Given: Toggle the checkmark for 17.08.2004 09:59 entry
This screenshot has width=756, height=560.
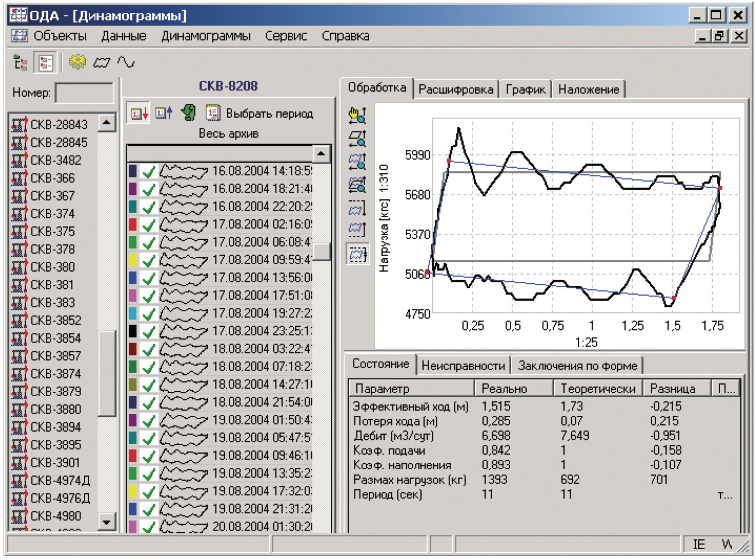Looking at the screenshot, I should point(149,260).
